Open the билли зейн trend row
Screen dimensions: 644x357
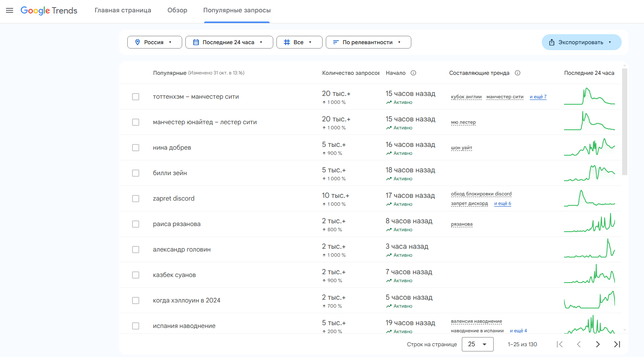click(370, 173)
